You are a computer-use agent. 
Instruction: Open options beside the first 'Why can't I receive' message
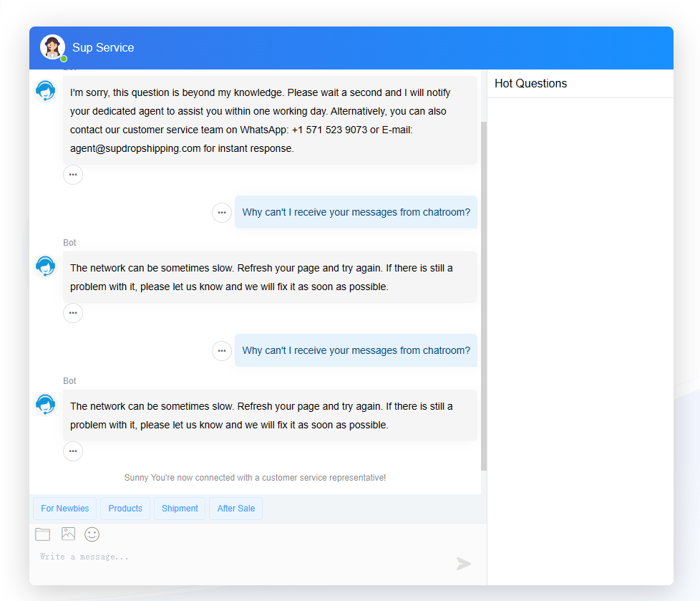[x=222, y=212]
